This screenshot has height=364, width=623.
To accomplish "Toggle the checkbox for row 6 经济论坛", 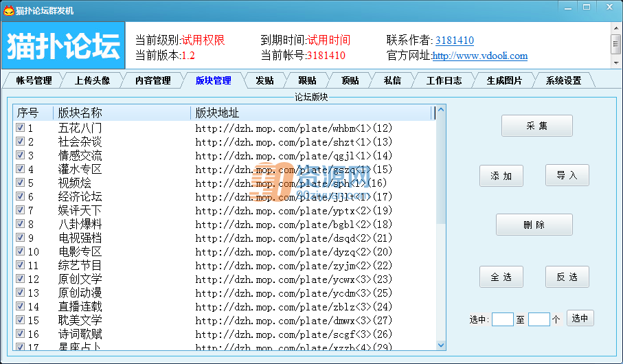I will click(x=21, y=196).
